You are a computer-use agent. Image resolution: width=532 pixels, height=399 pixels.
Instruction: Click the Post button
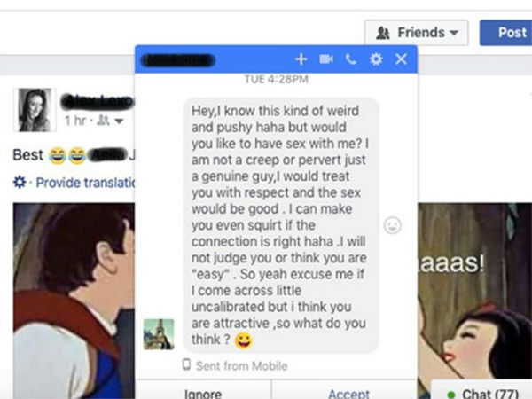(506, 33)
